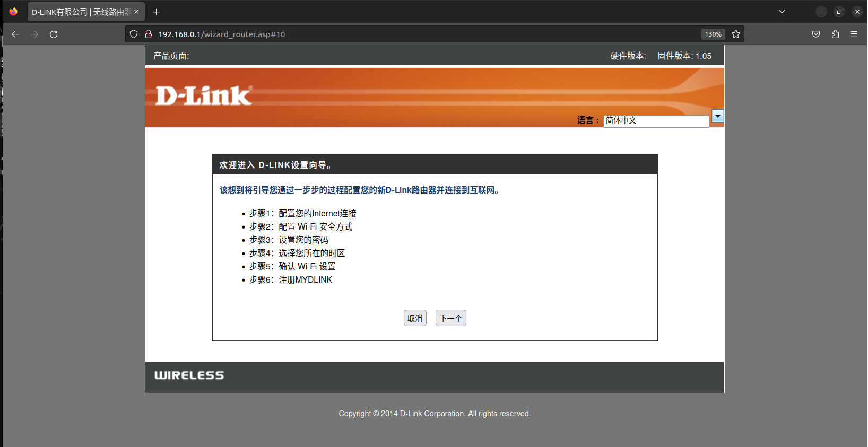The width and height of the screenshot is (868, 447).
Task: Open a new tab with plus button
Action: coord(156,12)
